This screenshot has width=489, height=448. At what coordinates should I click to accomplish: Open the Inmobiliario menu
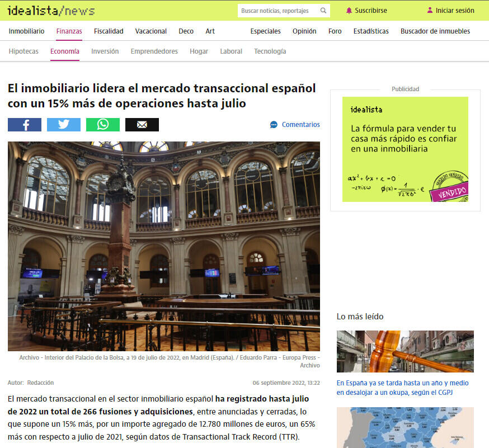(x=26, y=31)
